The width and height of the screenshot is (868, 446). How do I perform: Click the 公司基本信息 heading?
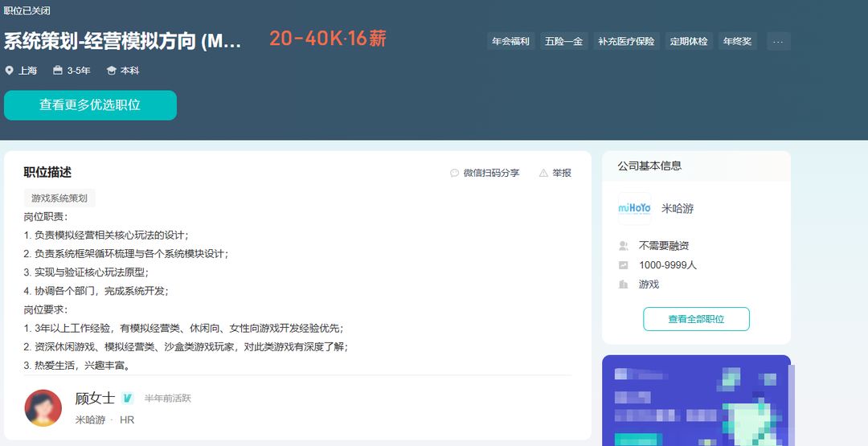(x=649, y=166)
